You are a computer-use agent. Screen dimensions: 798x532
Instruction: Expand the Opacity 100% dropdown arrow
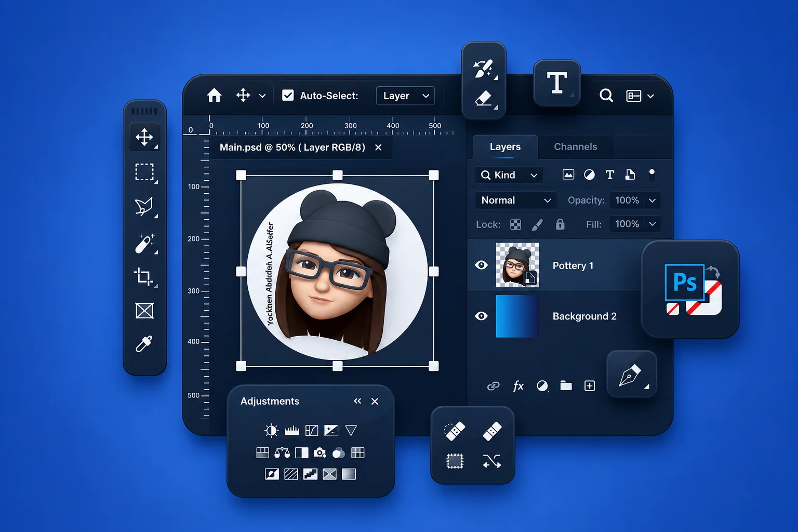tap(653, 201)
